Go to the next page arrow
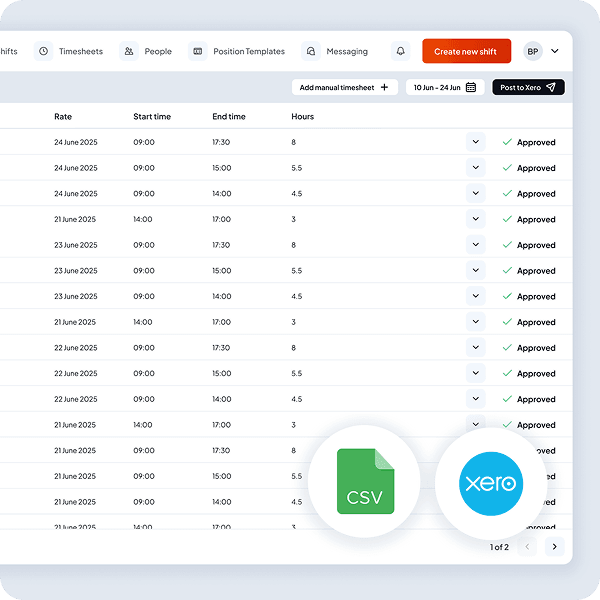Viewport: 600px width, 600px height. pyautogui.click(x=554, y=546)
